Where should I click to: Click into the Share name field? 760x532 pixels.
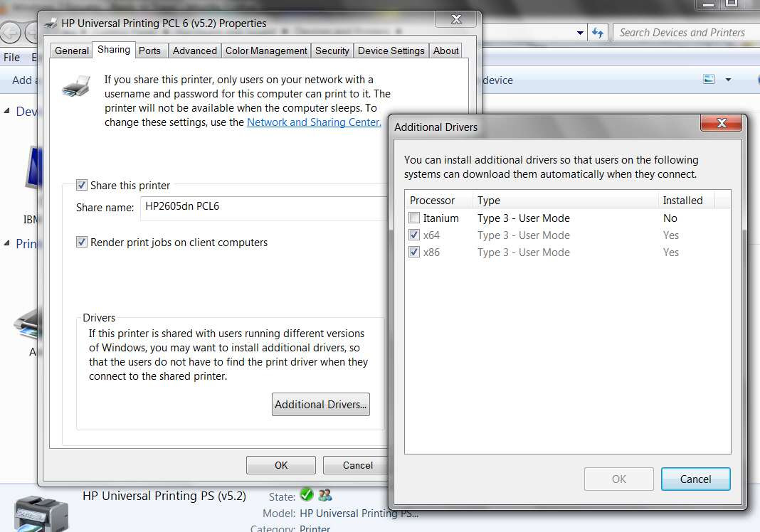(x=264, y=208)
